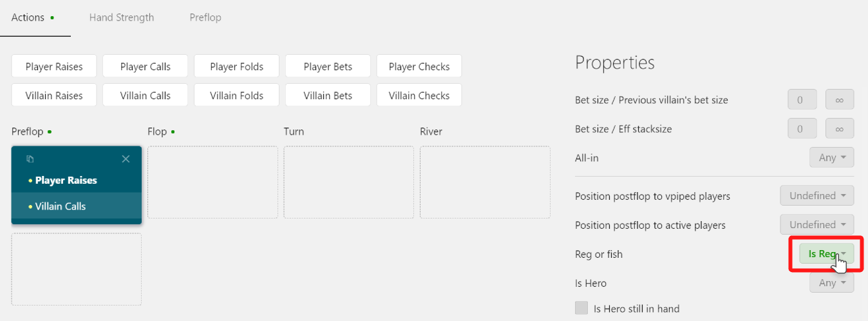Add the Villain Folds action
This screenshot has height=321, width=868.
click(x=236, y=95)
